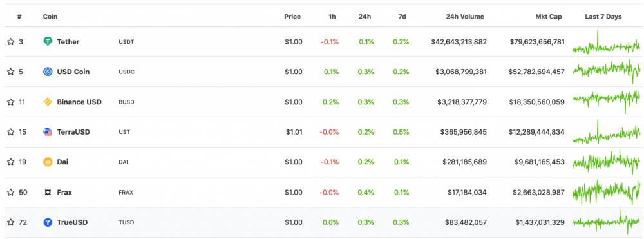
Task: Click the TerraUSD logo icon
Action: tap(48, 132)
